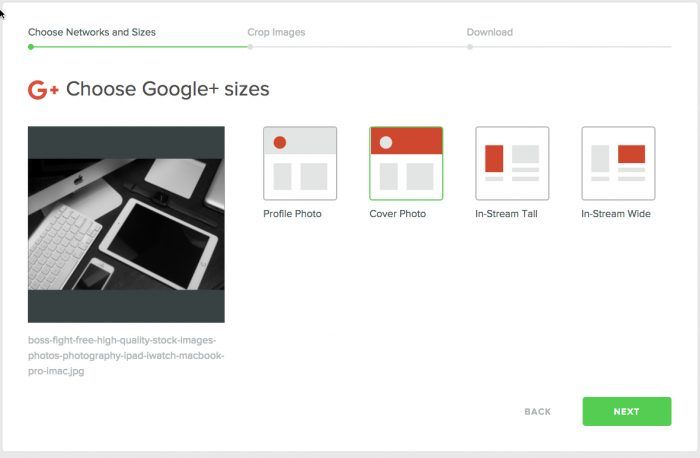Select the In-Stream Tall layout icon
This screenshot has width=700, height=458.
[512, 163]
